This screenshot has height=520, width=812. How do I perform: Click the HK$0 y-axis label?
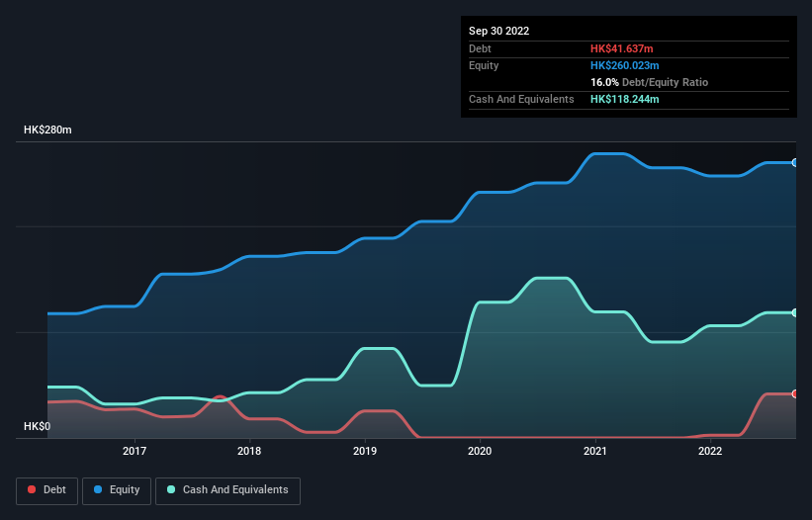[38, 426]
